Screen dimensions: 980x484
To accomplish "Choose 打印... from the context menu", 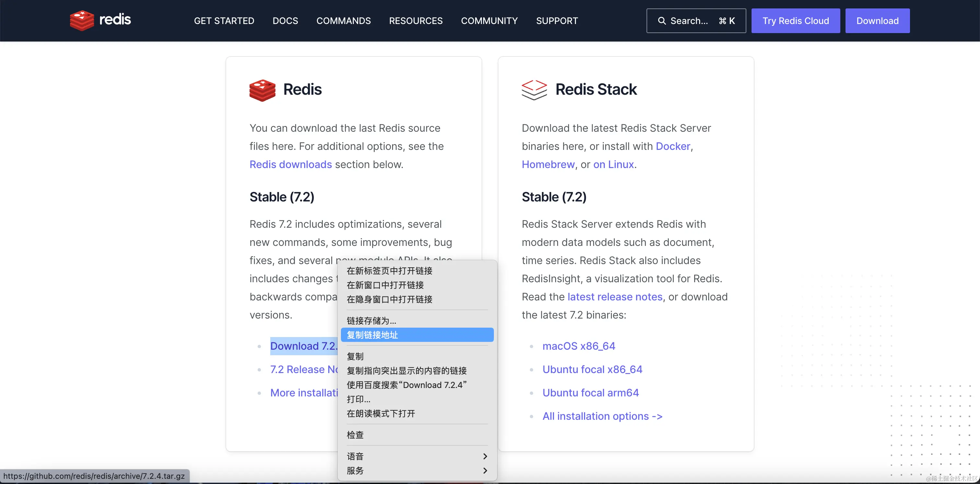I will click(417, 399).
